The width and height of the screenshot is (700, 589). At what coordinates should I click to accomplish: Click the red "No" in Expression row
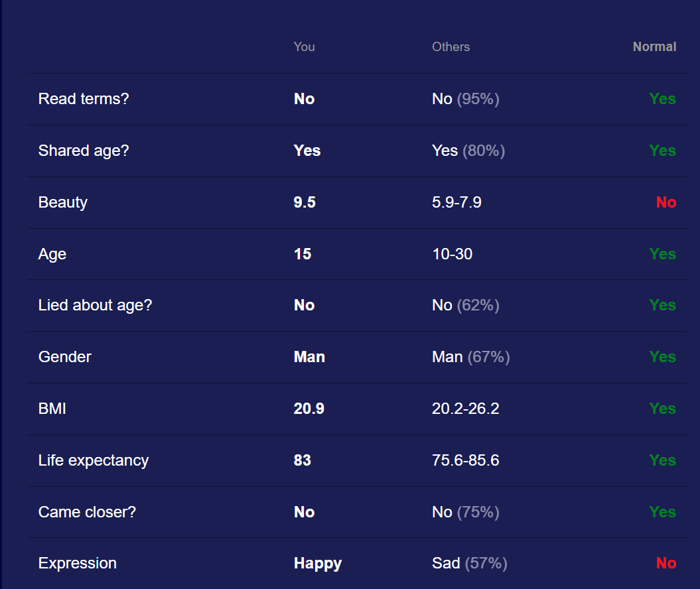665,564
